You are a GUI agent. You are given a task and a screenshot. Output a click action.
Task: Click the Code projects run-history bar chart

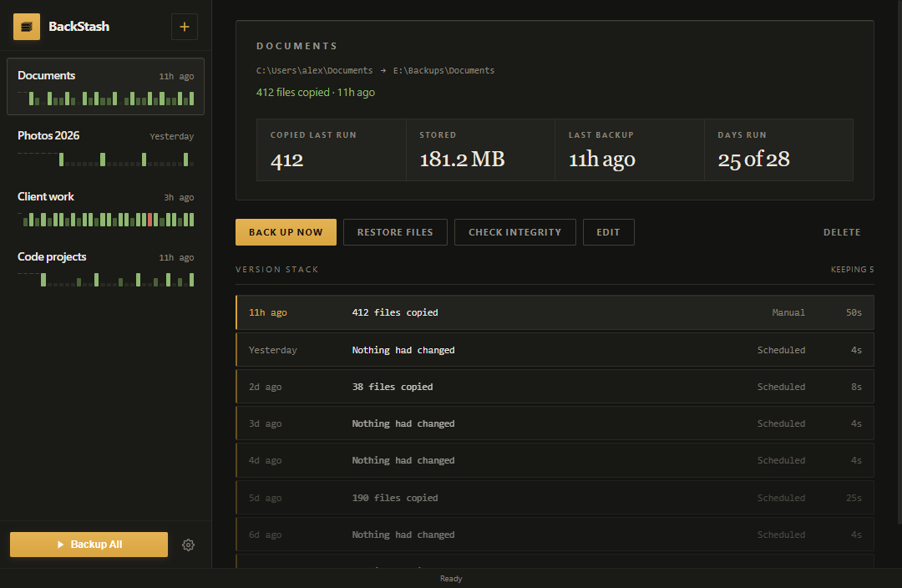click(x=106, y=280)
